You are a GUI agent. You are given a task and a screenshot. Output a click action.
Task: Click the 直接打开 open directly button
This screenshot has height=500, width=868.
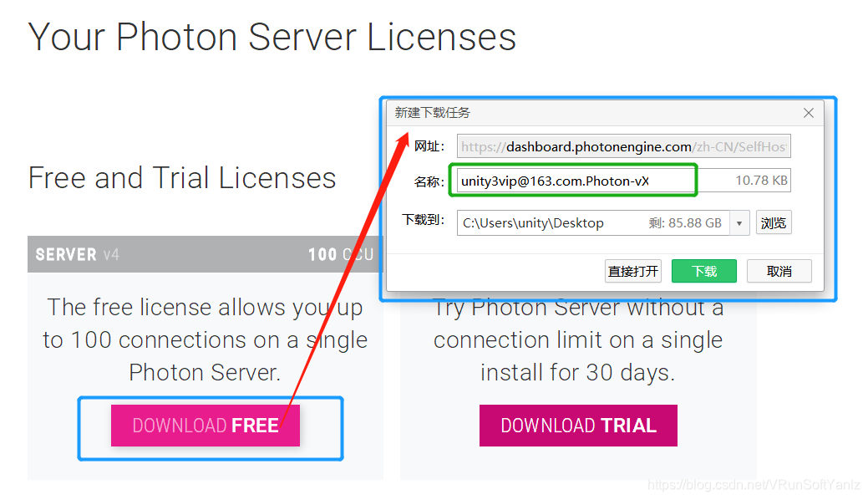pyautogui.click(x=632, y=271)
